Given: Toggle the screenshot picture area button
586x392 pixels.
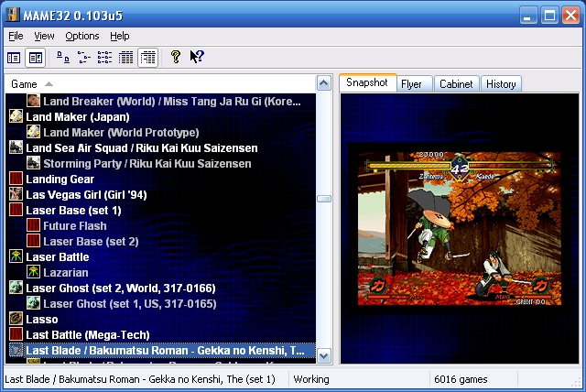Looking at the screenshot, I should point(36,58).
